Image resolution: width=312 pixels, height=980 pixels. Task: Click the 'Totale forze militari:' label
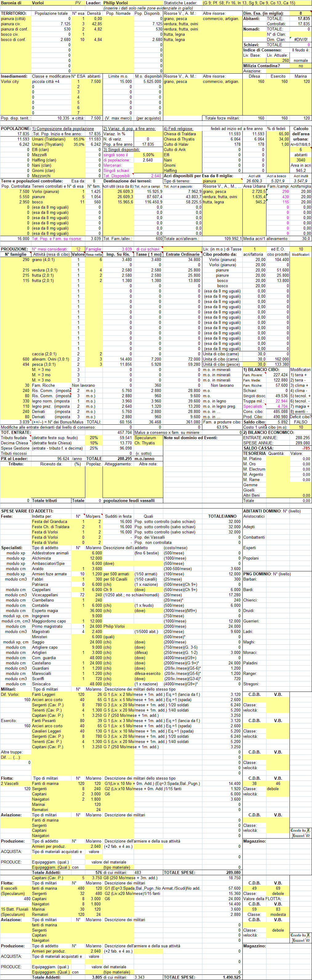[222, 118]
